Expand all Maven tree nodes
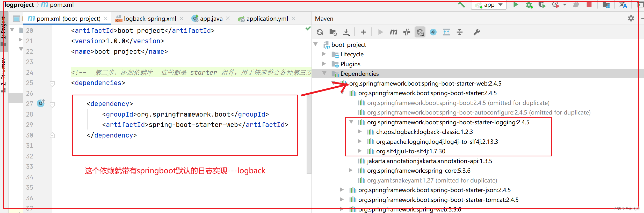The height and width of the screenshot is (213, 644). (446, 32)
